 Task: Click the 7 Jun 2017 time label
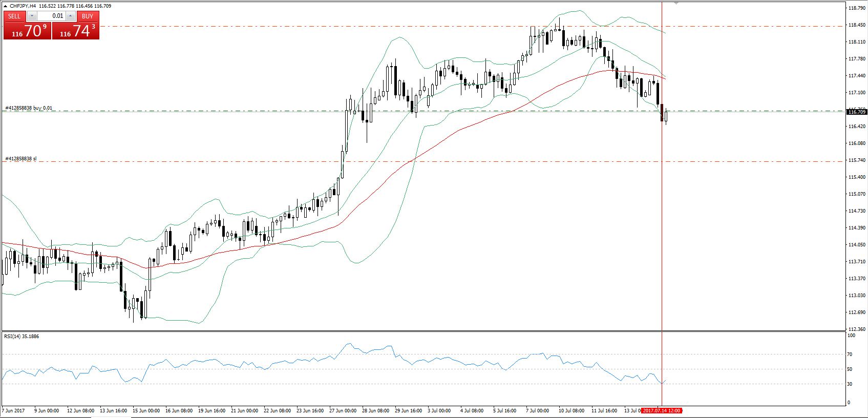coord(14,410)
